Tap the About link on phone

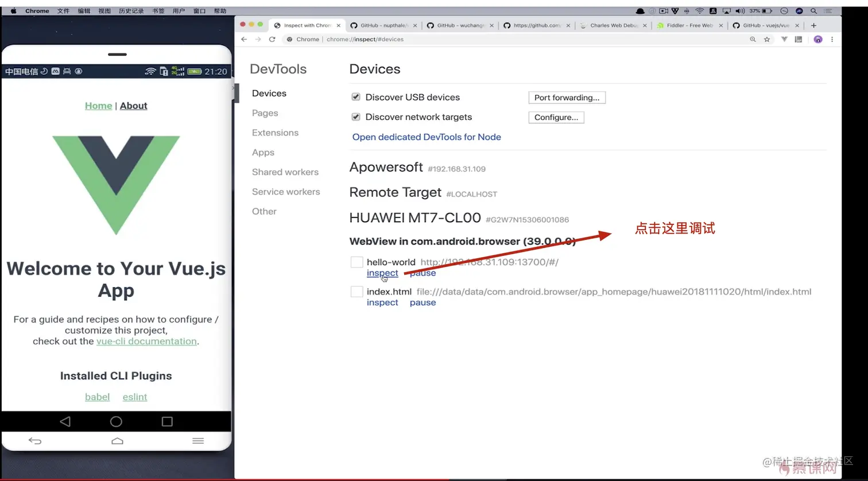point(134,106)
